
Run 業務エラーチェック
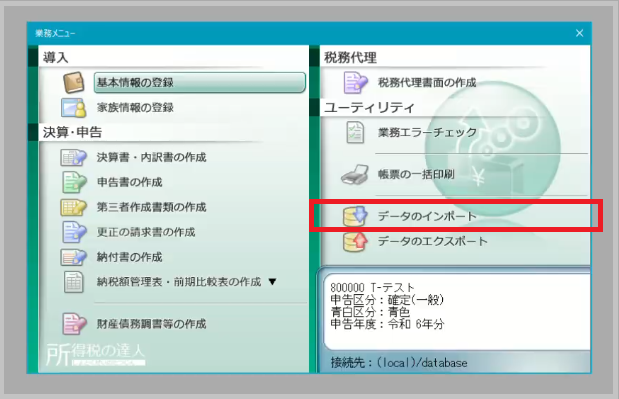[427, 132]
